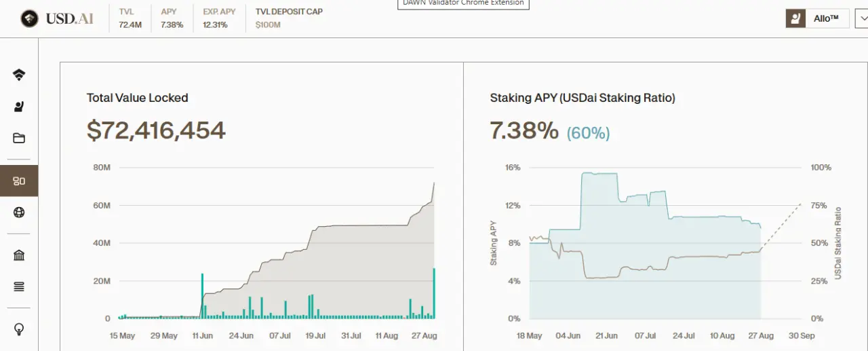Viewport: 868px width, 351px height.
Task: Click the Total Value Locked heading
Action: point(138,98)
